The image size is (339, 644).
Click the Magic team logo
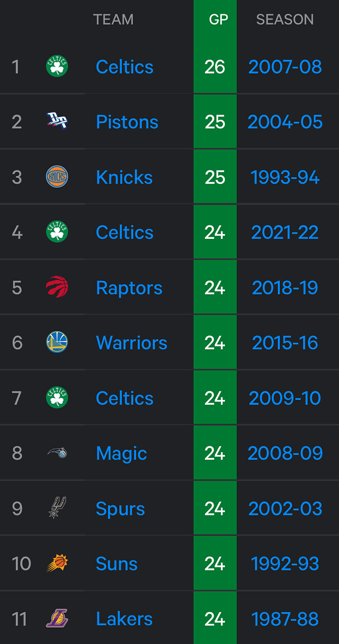pos(57,453)
